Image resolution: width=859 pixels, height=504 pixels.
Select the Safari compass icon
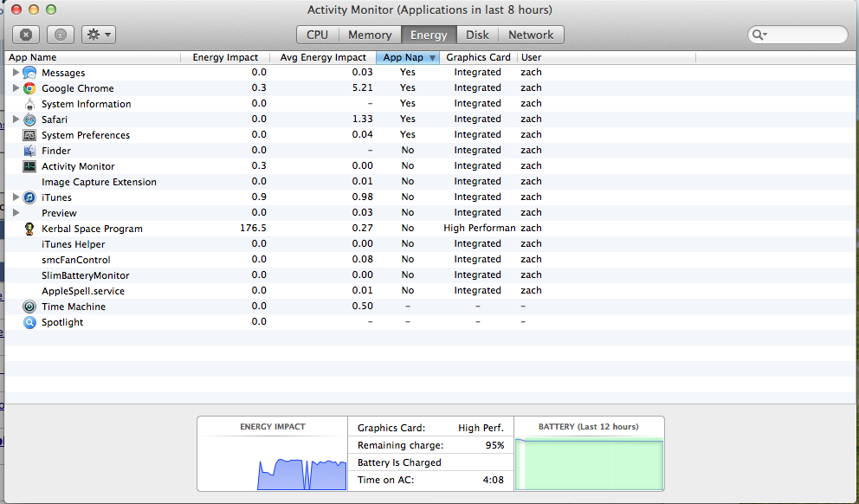pyautogui.click(x=29, y=120)
